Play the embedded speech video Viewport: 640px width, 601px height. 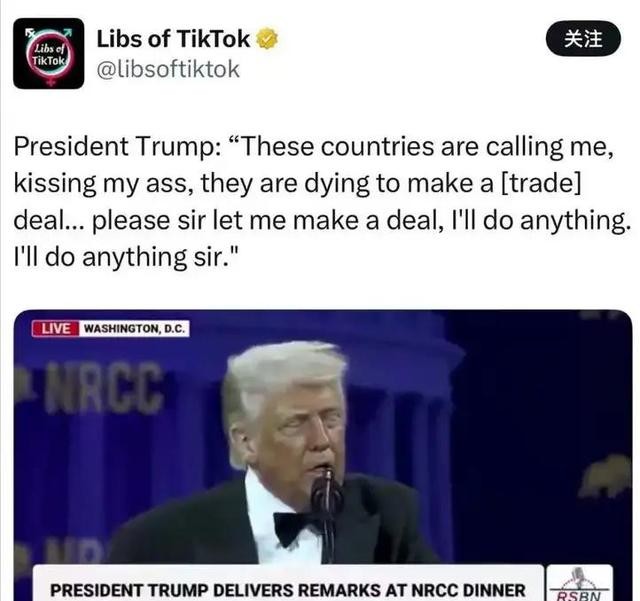[323, 455]
